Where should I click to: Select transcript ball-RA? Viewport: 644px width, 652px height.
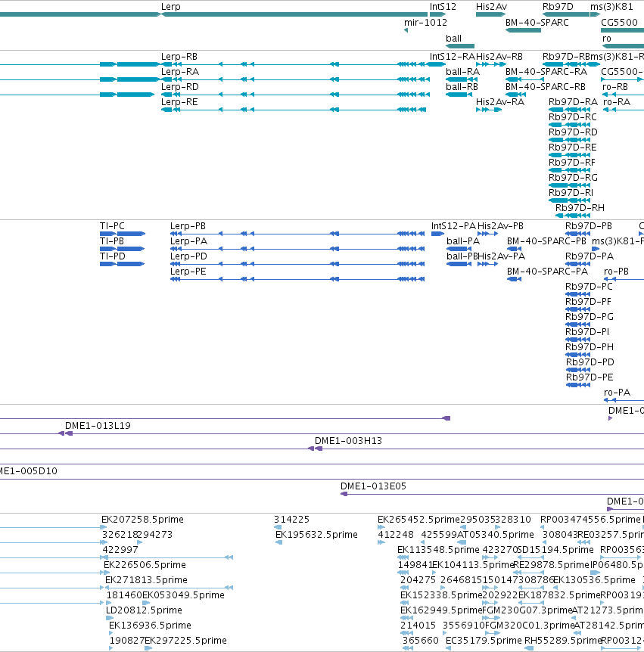click(462, 72)
